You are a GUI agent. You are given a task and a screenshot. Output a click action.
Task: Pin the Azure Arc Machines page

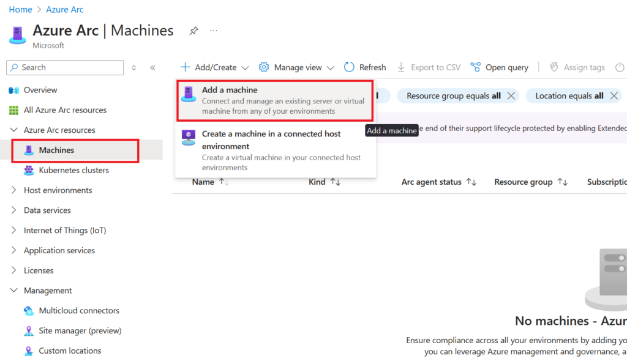tap(193, 31)
